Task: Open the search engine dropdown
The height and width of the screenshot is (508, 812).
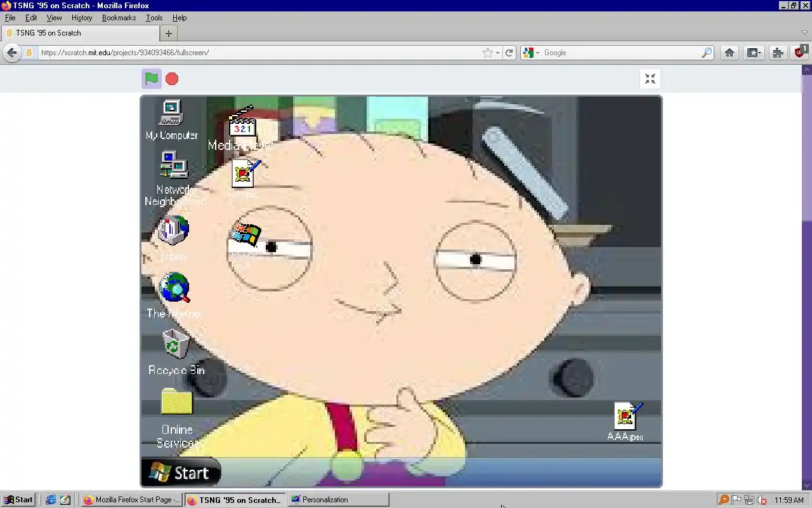Action: coord(531,53)
